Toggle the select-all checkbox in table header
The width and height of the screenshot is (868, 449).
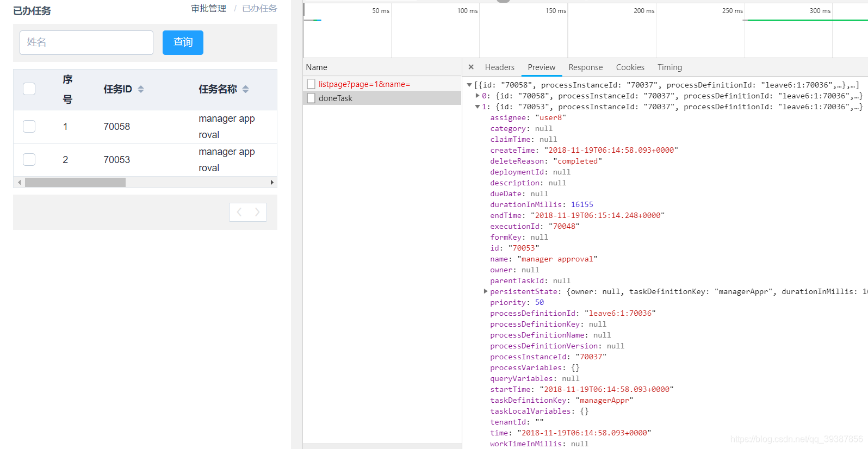point(29,89)
